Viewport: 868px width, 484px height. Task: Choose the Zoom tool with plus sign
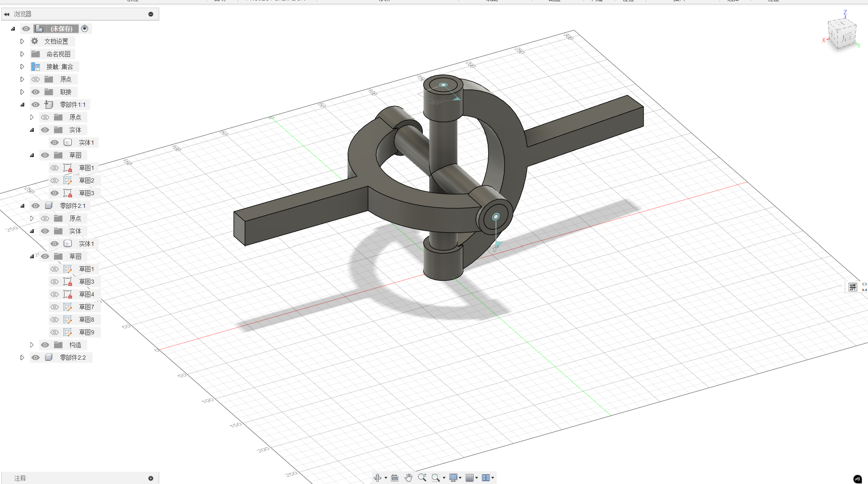[x=422, y=477]
